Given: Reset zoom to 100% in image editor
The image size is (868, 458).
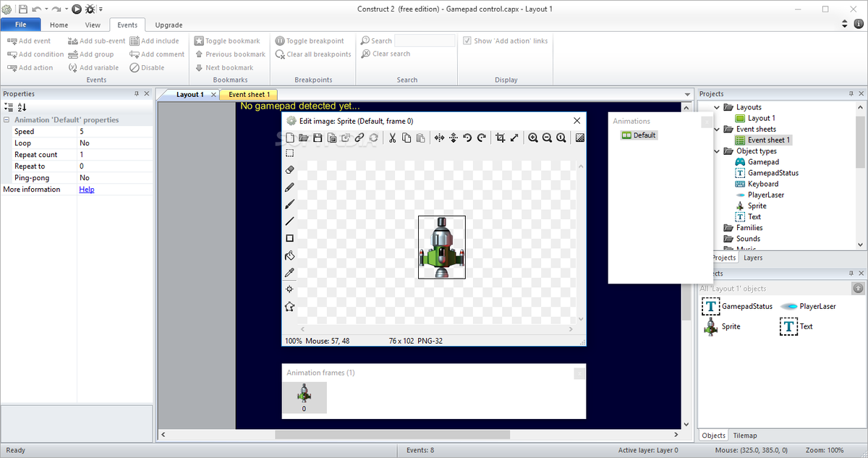Looking at the screenshot, I should (x=561, y=137).
